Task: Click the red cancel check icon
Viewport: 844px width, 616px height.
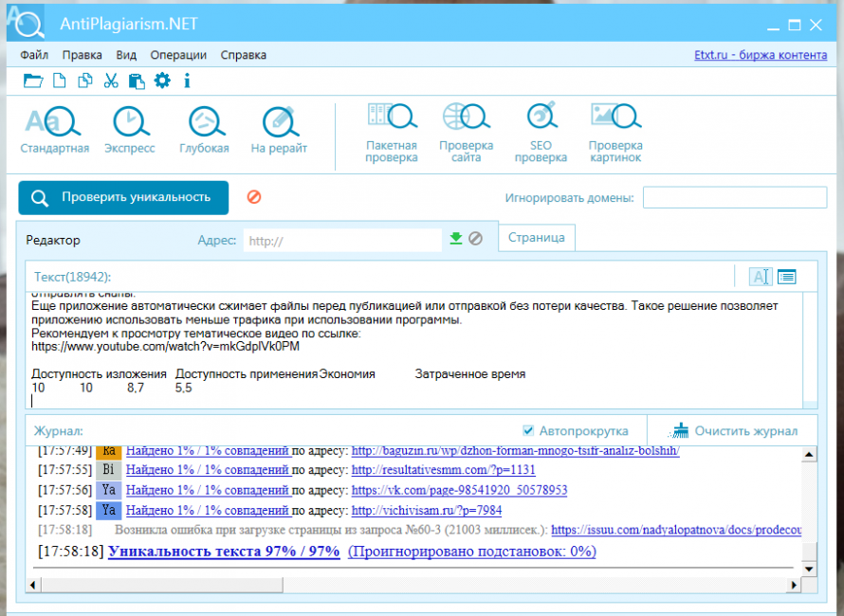Action: click(254, 197)
